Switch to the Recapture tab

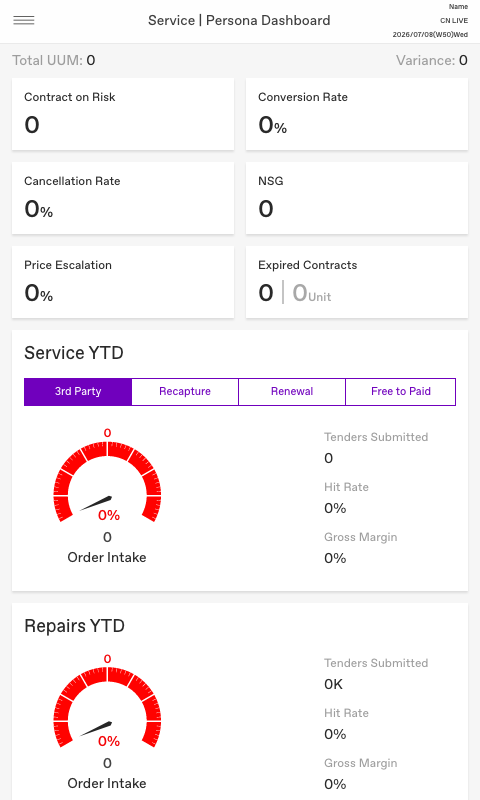pos(185,391)
